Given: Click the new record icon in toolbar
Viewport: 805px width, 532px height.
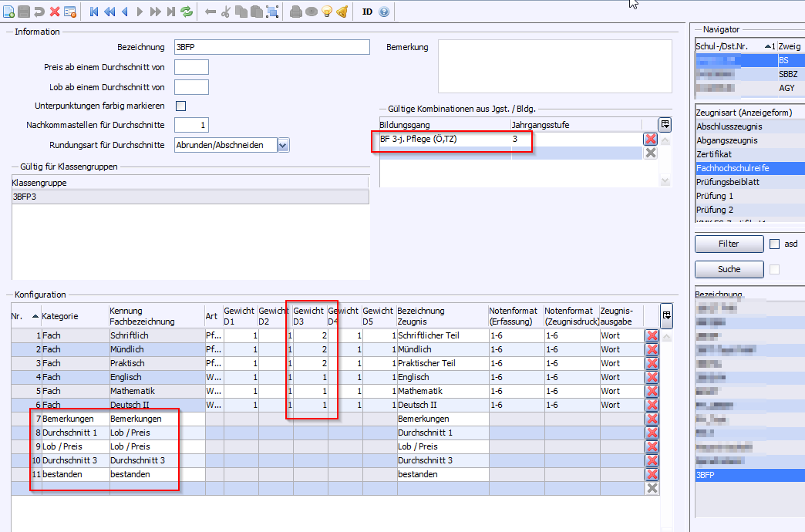Looking at the screenshot, I should point(8,12).
